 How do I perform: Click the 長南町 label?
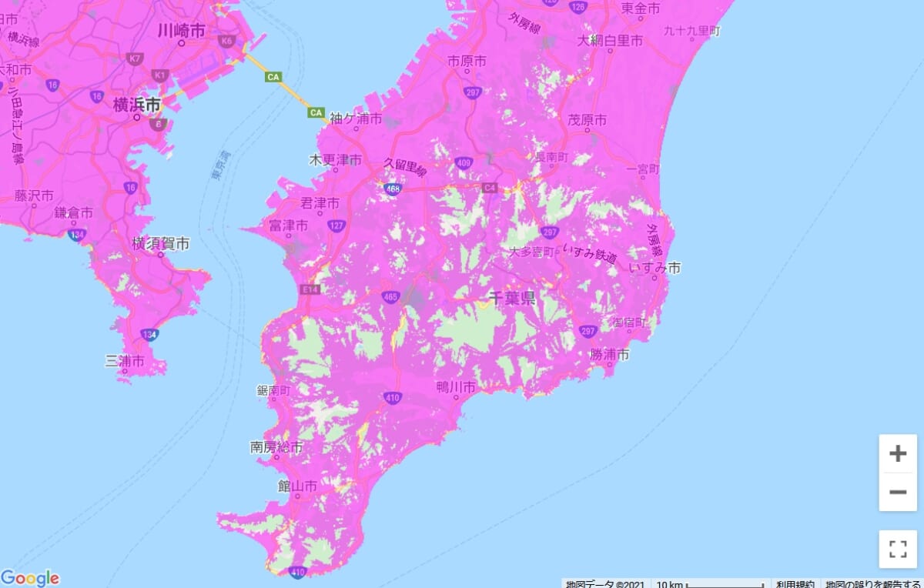(x=551, y=156)
